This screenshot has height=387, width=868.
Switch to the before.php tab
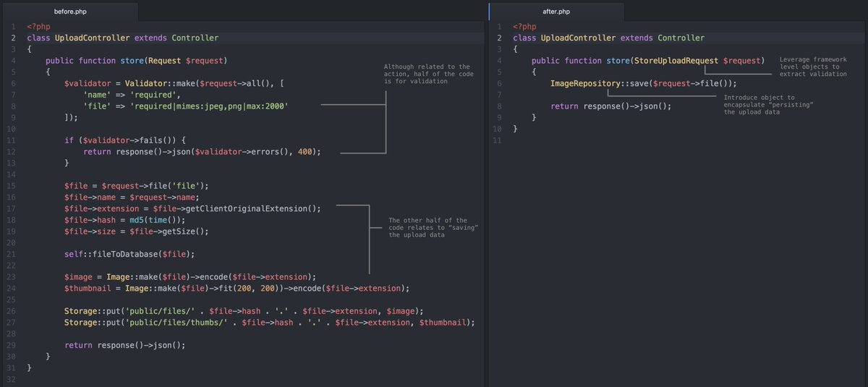(69, 12)
